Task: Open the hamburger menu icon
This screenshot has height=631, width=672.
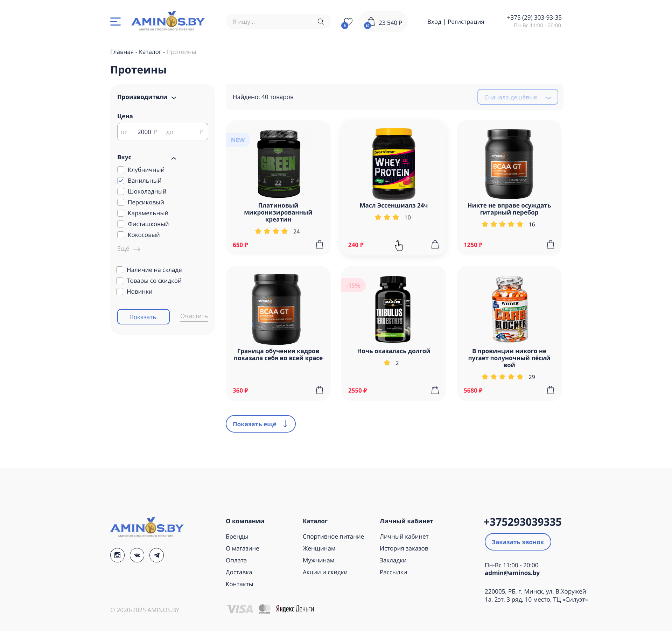Action: [x=115, y=22]
